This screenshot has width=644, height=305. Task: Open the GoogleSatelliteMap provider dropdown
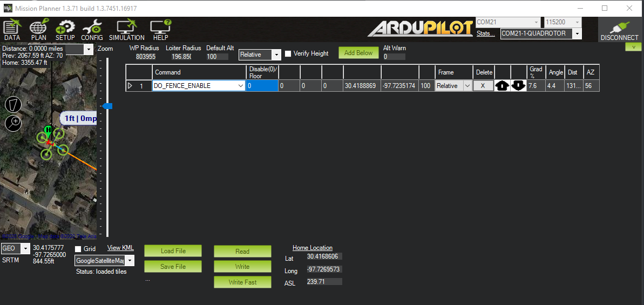point(130,261)
